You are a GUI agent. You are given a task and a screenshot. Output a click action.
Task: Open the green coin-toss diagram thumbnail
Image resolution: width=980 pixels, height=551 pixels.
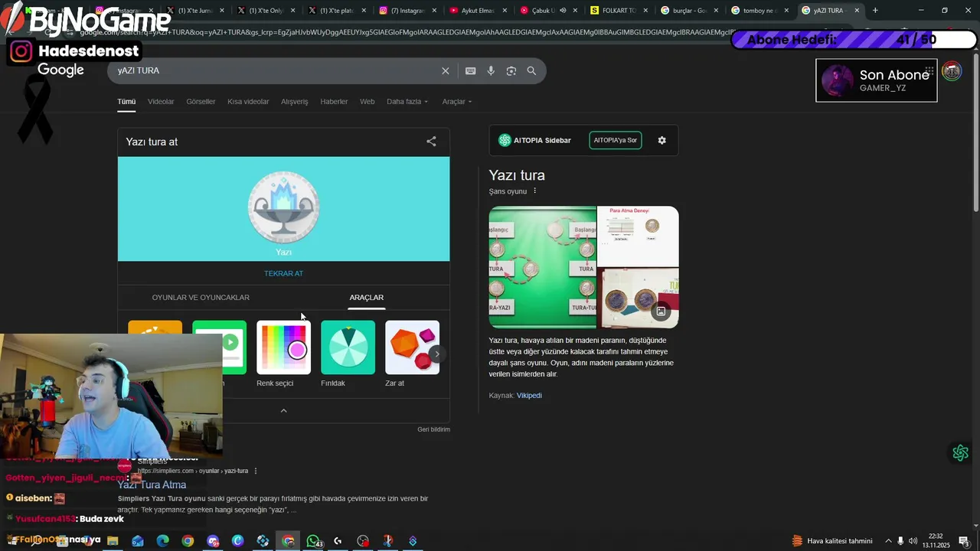click(x=542, y=267)
